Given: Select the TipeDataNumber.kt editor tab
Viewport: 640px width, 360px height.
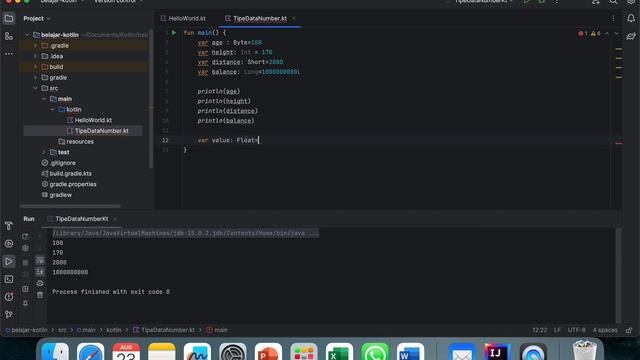Looking at the screenshot, I should 260,18.
